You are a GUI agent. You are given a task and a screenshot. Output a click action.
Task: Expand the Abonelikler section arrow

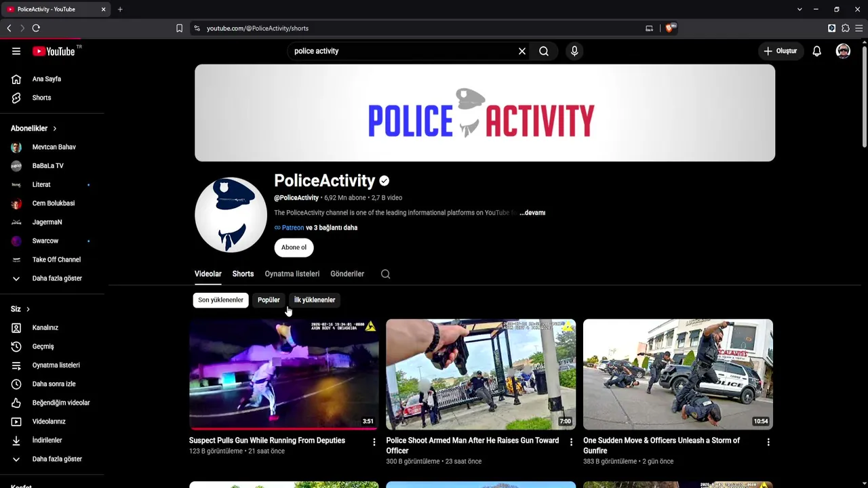tap(55, 129)
